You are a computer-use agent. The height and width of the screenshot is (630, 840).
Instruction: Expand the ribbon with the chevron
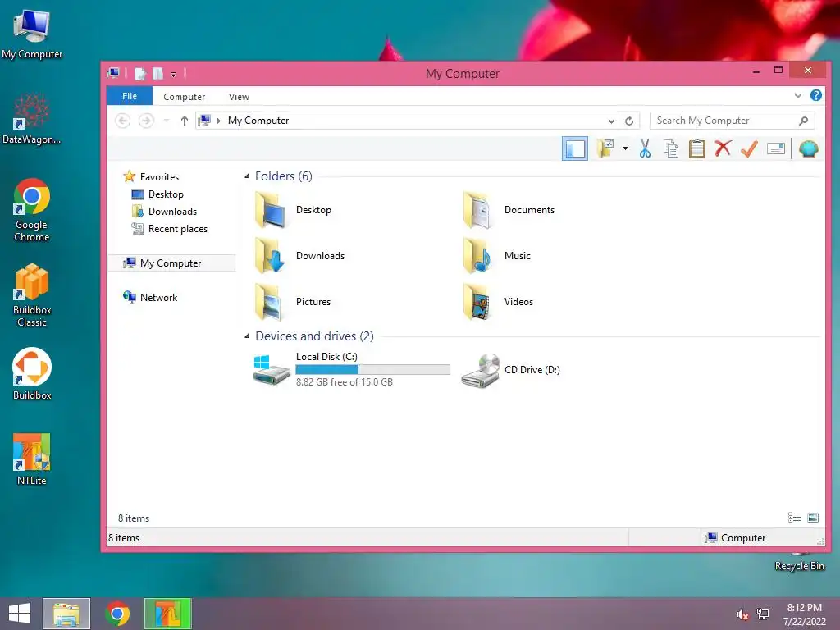[797, 95]
